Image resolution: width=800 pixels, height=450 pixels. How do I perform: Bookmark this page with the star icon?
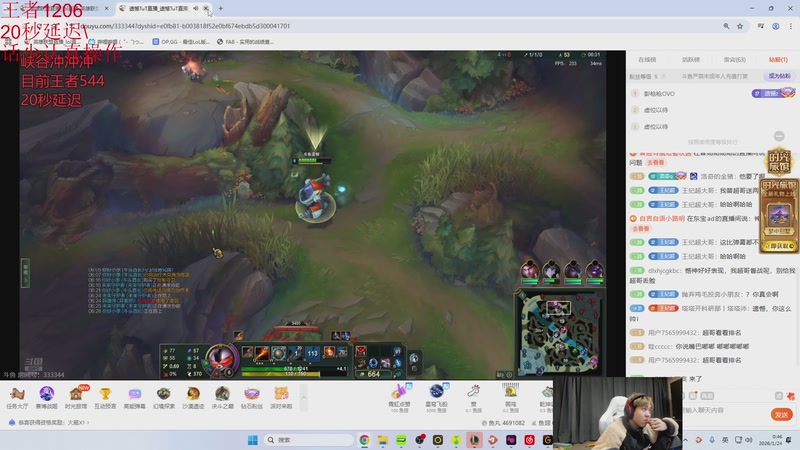(740, 26)
